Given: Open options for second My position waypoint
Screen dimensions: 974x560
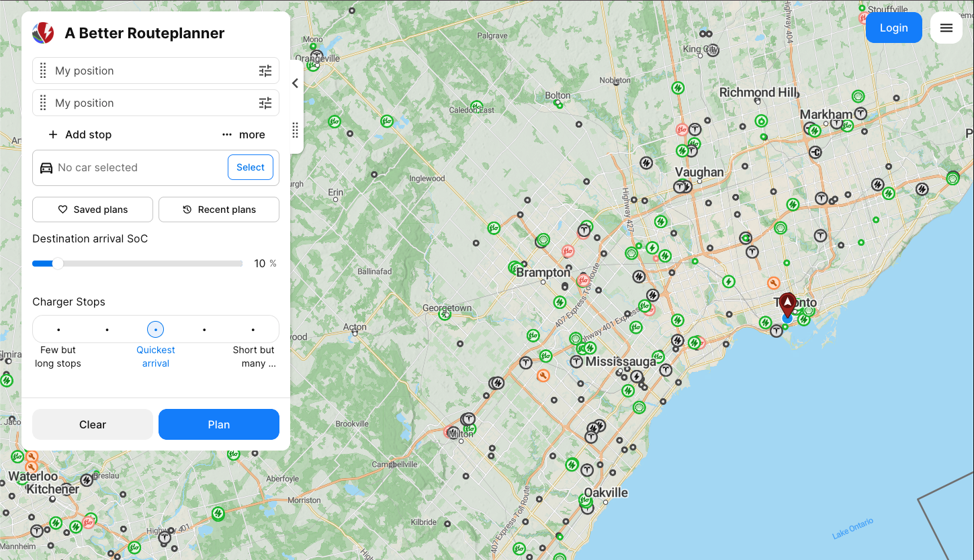Looking at the screenshot, I should click(265, 103).
